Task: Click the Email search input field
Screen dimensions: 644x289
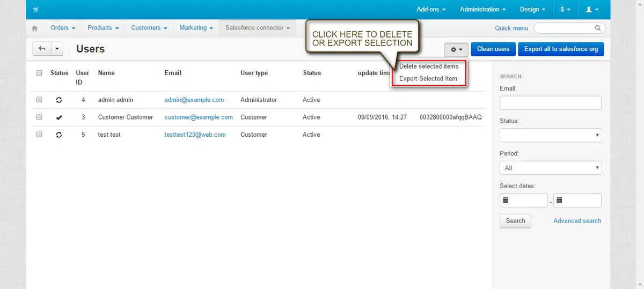Action: coord(550,103)
